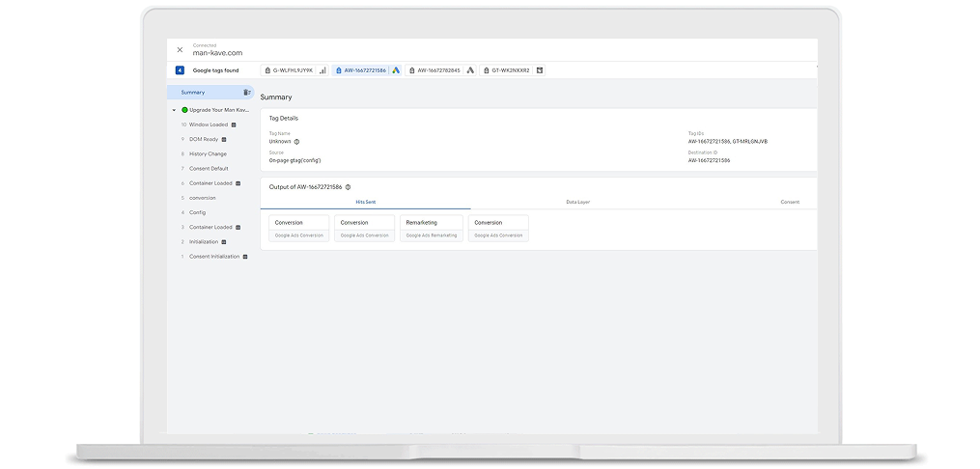
Task: Click the lock icon on AW-16672721586 chip
Action: tap(338, 70)
